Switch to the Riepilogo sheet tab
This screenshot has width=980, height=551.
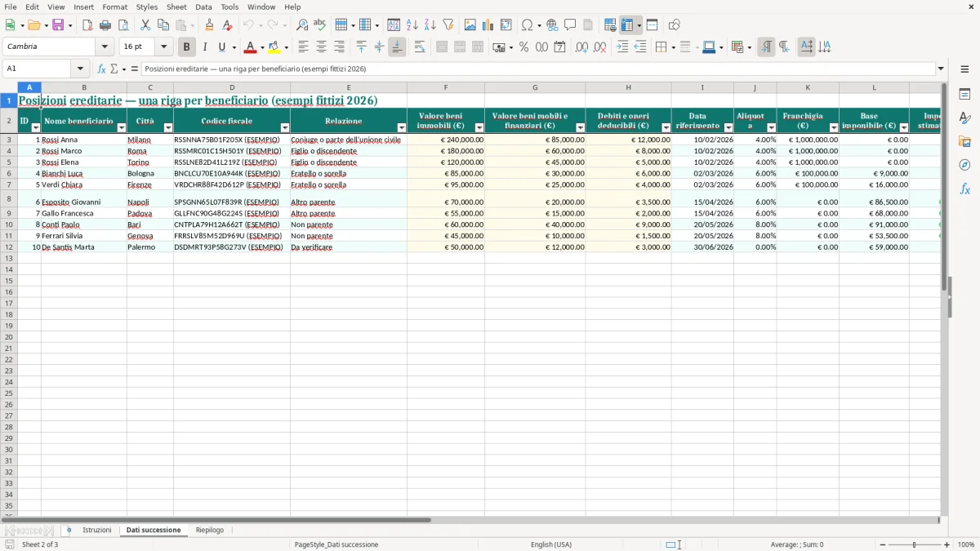[210, 531]
